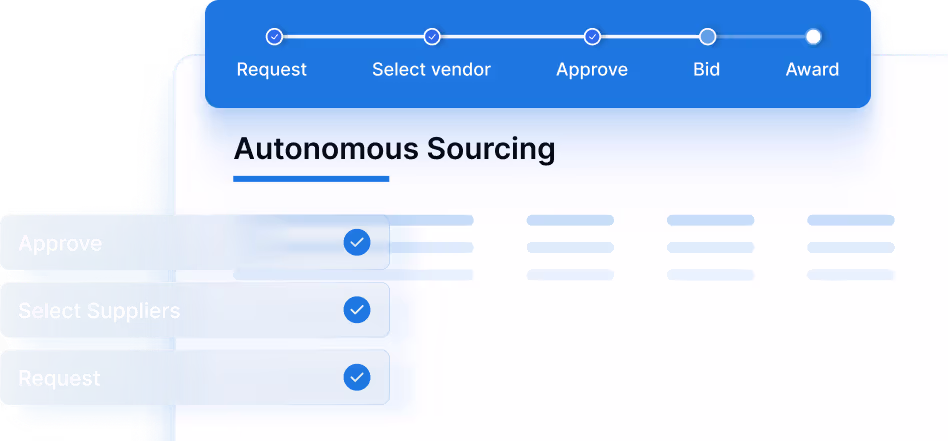The width and height of the screenshot is (948, 441).
Task: Click the Bid step circle marker
Action: click(707, 37)
